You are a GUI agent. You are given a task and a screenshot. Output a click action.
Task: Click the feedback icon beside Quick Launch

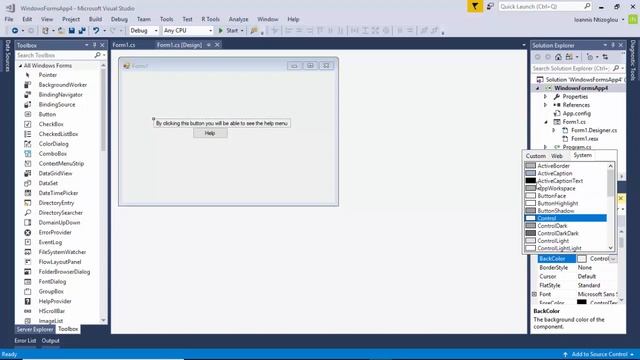tap(490, 7)
